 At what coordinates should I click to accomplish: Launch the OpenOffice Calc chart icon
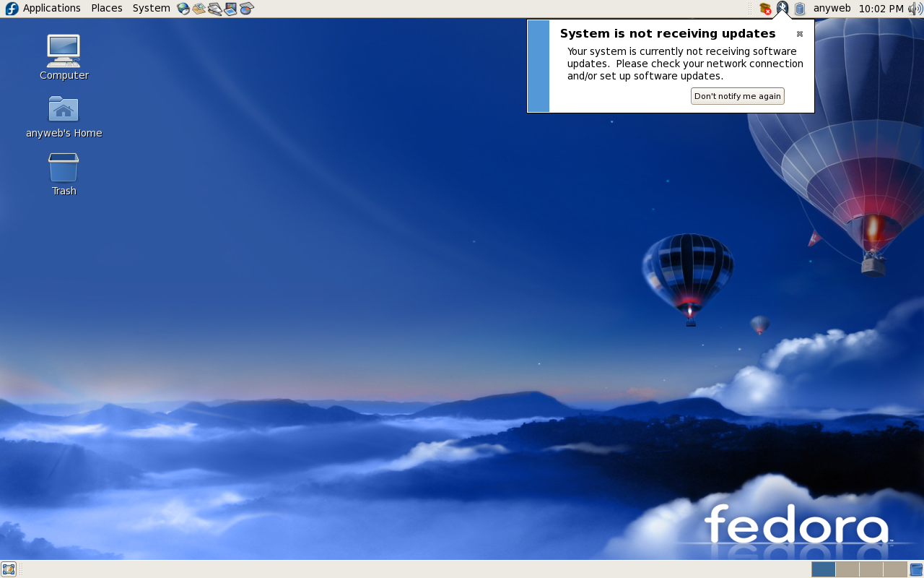click(247, 9)
